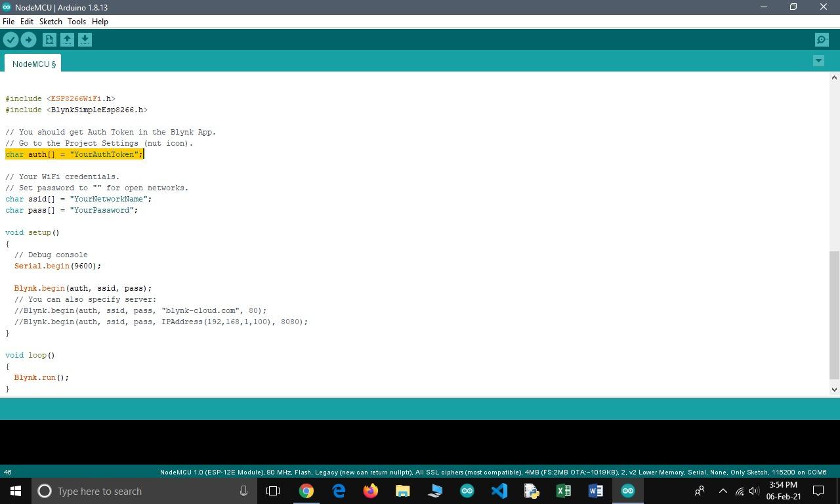
Task: Open the Windows Start menu
Action: point(16,491)
